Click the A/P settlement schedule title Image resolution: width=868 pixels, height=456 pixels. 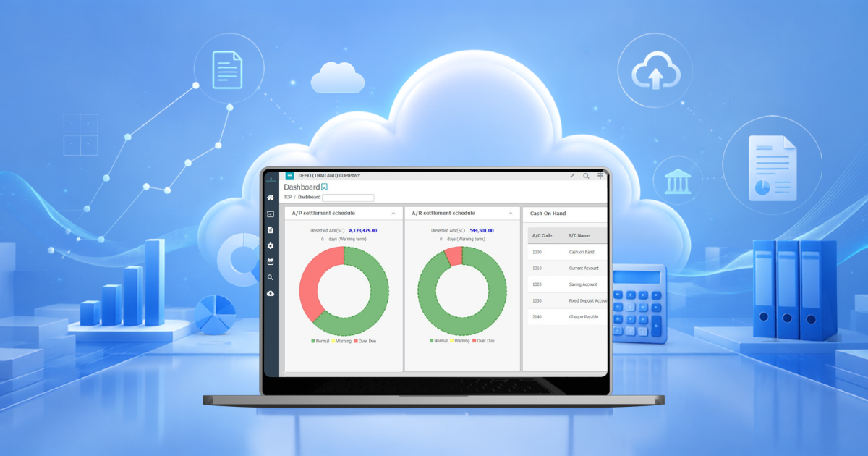coord(323,214)
